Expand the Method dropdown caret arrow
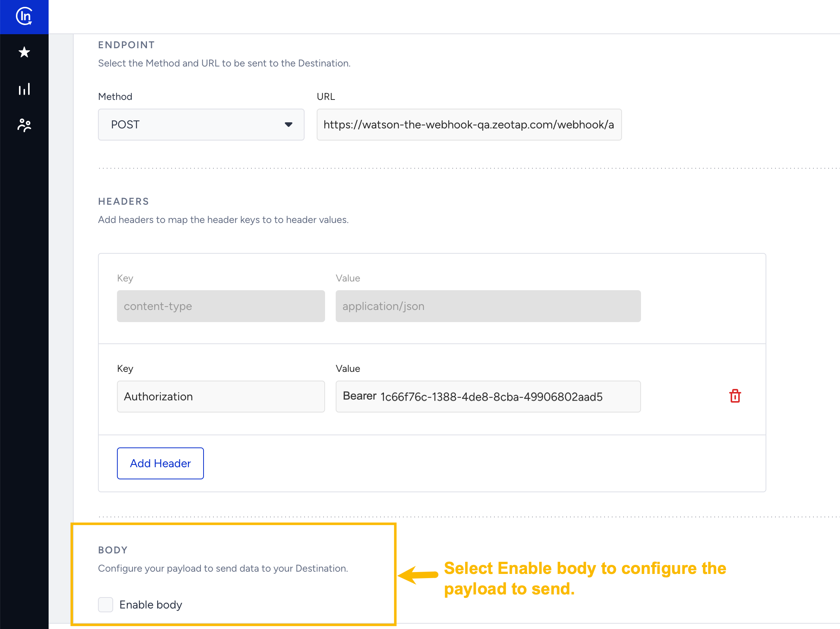840x629 pixels. (x=289, y=125)
